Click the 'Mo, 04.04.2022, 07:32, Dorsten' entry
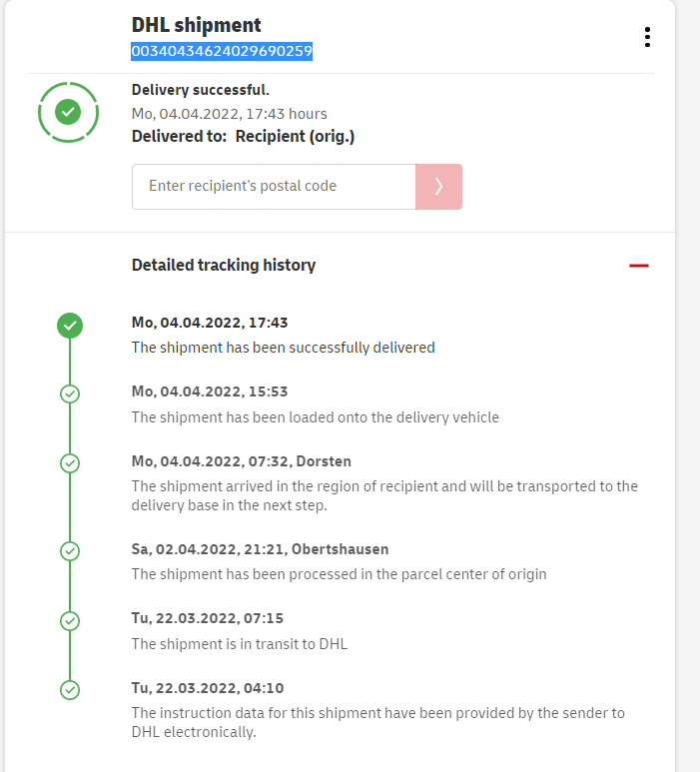 (241, 461)
